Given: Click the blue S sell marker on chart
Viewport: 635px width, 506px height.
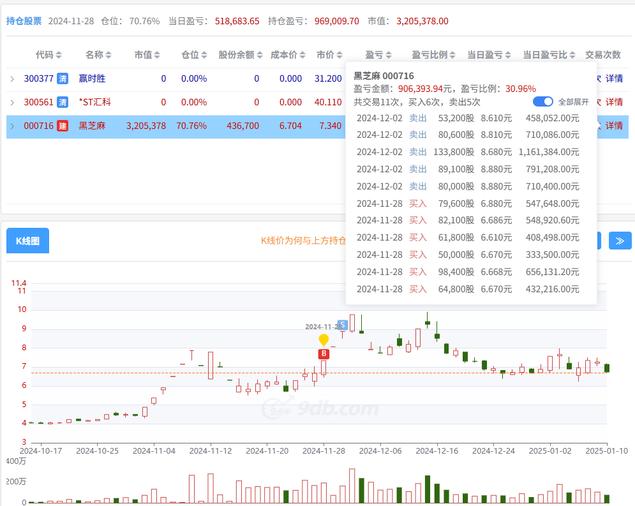Looking at the screenshot, I should [x=343, y=325].
